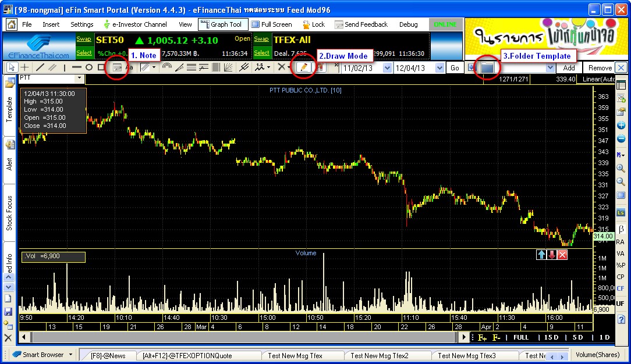This screenshot has height=364, width=631.
Task: Expand the template name dropdown
Action: point(550,68)
